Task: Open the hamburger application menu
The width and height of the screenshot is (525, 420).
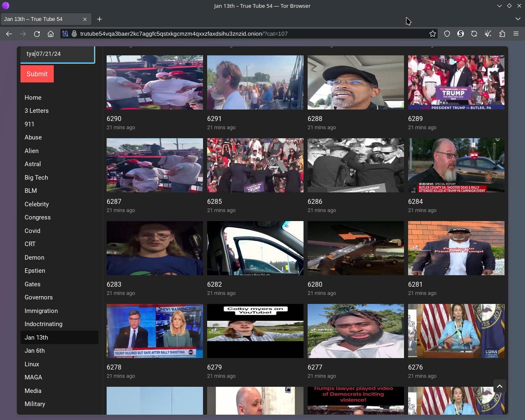Action: pyautogui.click(x=516, y=34)
